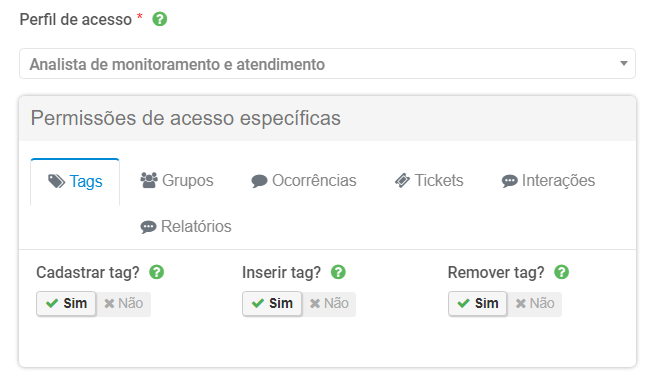Viewport: 645px width, 378px height.
Task: Click the tags icon in the Tags tab
Action: click(56, 181)
